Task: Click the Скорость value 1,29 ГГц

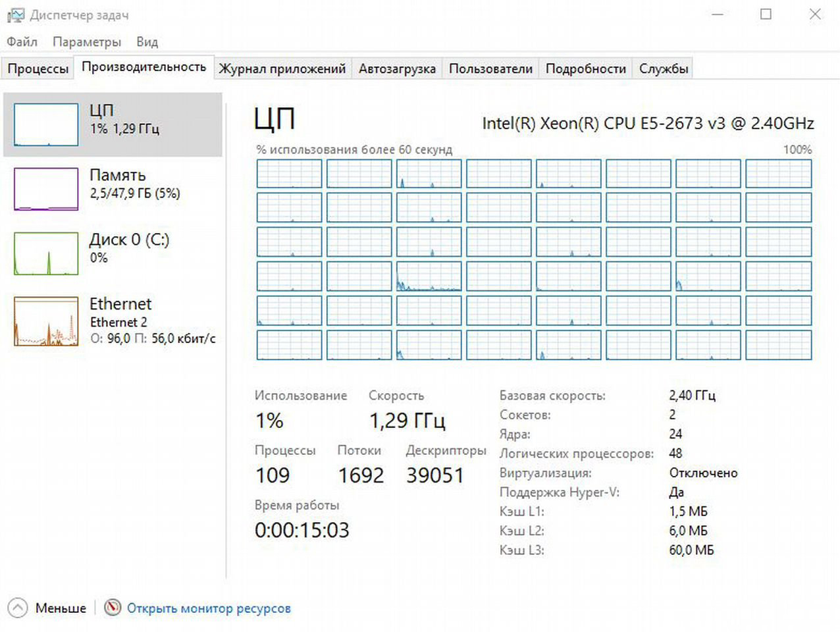Action: point(407,421)
